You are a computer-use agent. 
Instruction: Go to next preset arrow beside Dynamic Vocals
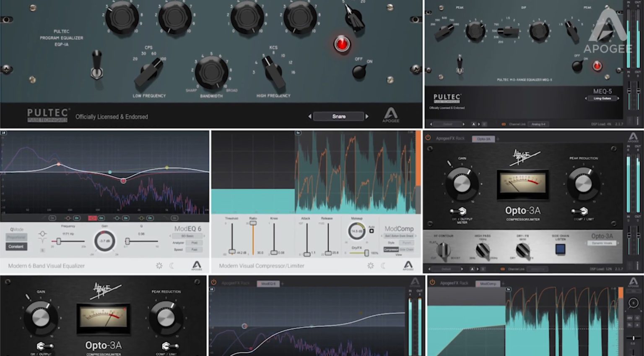tap(619, 243)
